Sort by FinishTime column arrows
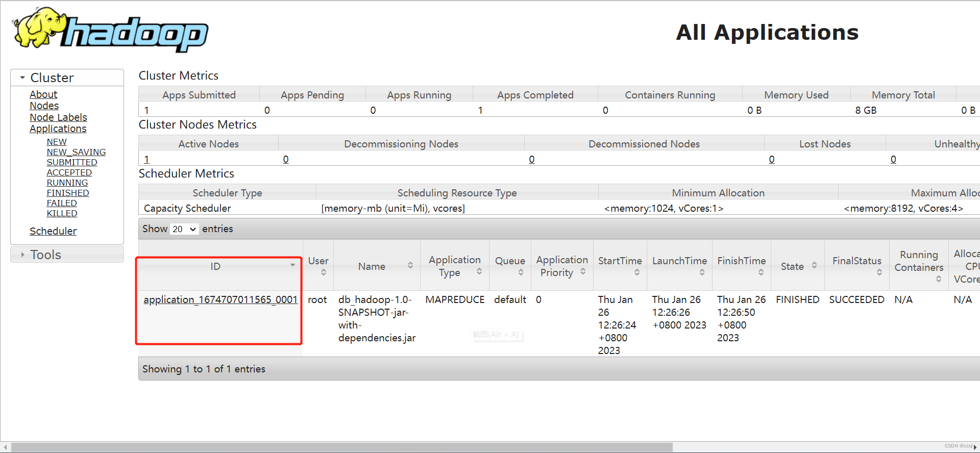Viewport: 980px width, 453px height. [761, 272]
